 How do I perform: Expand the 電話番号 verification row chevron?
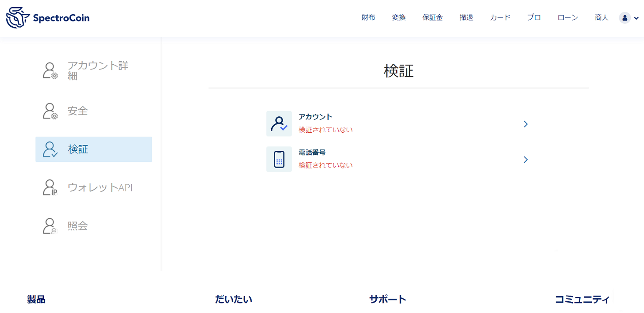click(x=526, y=159)
